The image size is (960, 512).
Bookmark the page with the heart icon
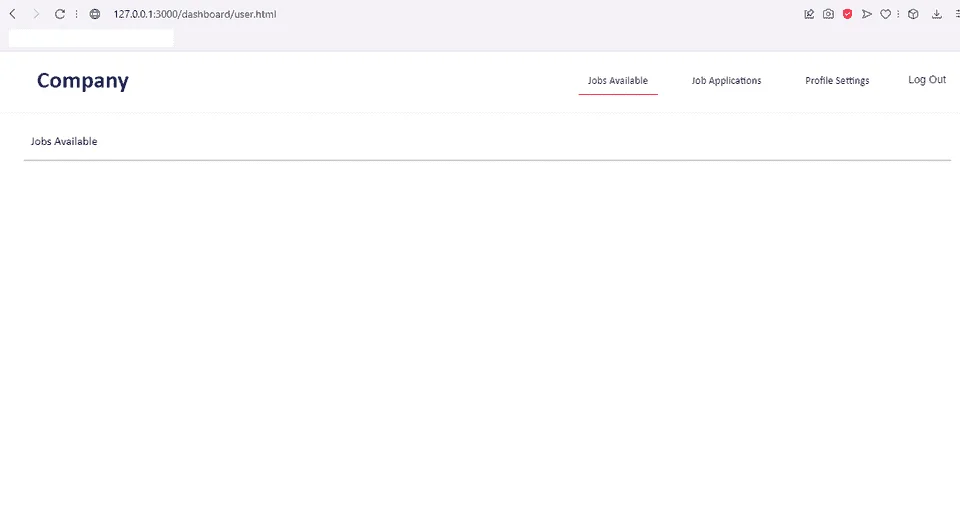click(x=885, y=14)
